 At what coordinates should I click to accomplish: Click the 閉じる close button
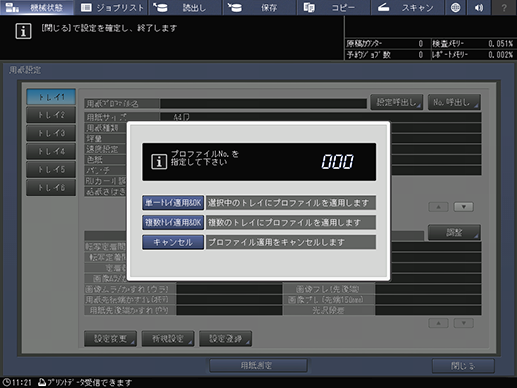(463, 366)
